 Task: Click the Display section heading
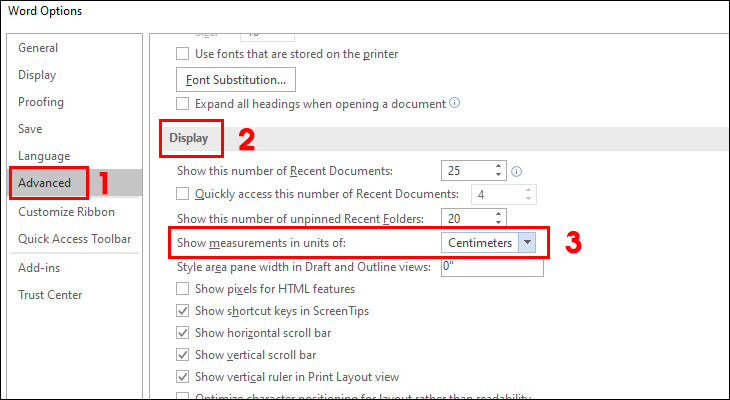[189, 138]
